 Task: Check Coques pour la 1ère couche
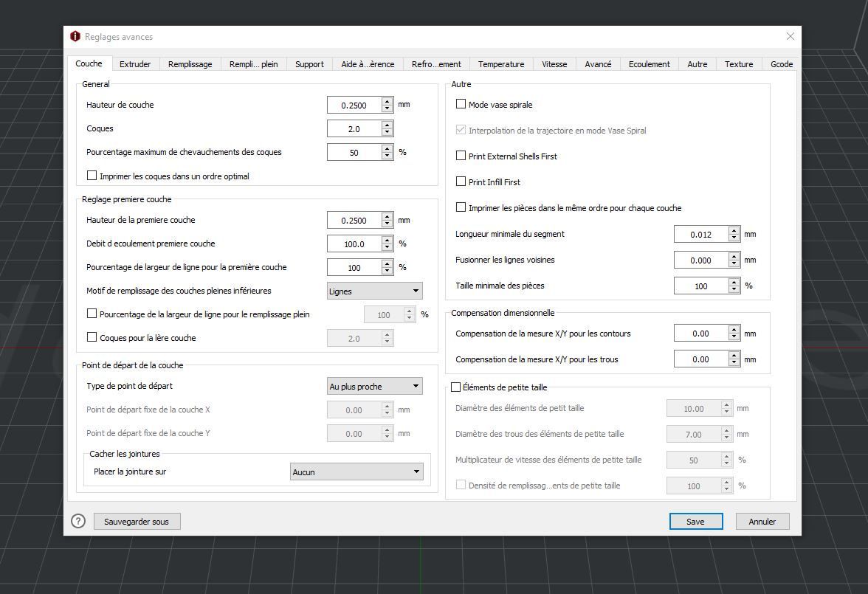[x=92, y=337]
